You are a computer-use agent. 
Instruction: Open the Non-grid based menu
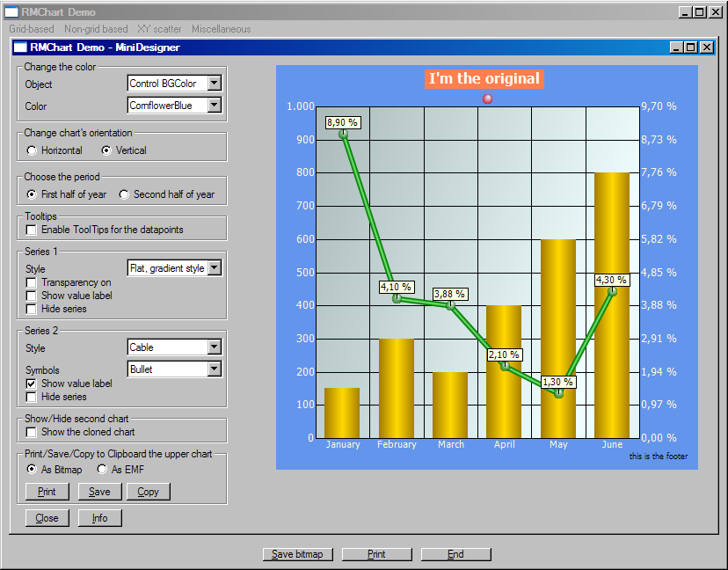96,29
